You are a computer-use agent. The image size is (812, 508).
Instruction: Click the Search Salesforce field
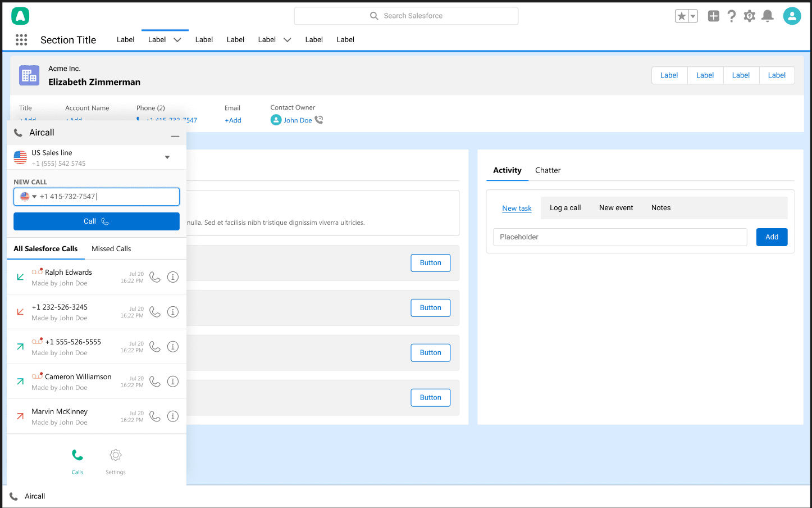click(x=406, y=16)
